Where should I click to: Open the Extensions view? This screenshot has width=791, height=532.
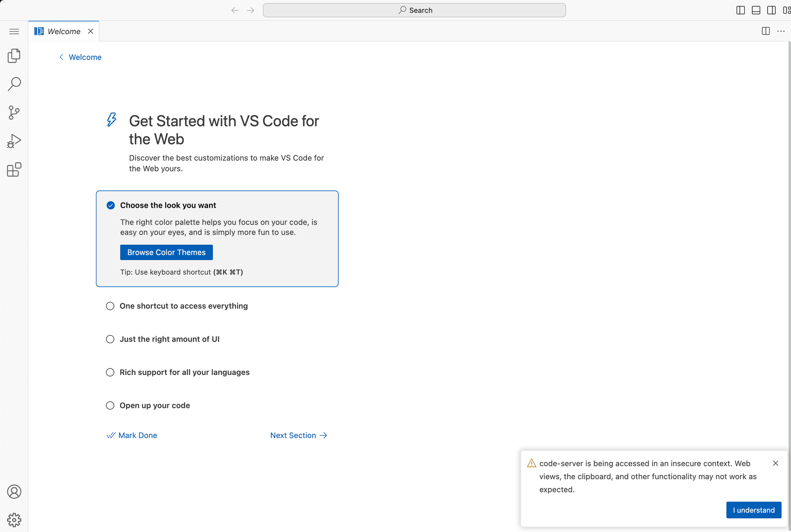14,169
